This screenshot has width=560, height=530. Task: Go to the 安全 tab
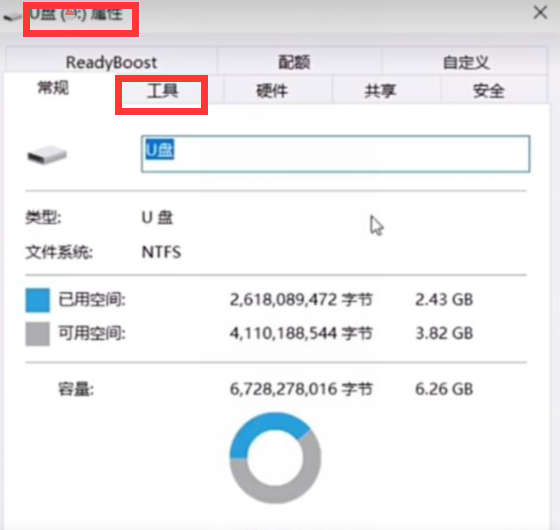[489, 91]
